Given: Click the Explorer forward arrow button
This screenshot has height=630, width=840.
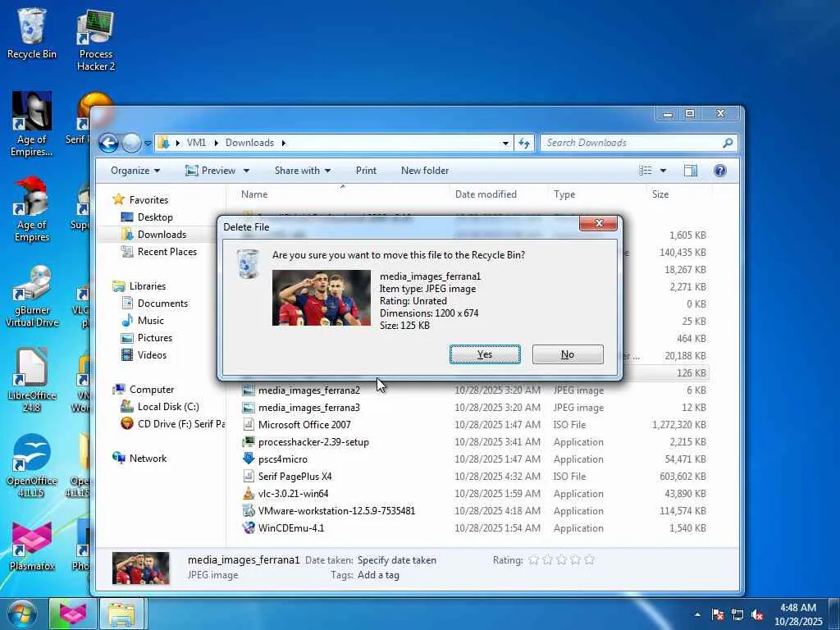Looking at the screenshot, I should coord(131,143).
